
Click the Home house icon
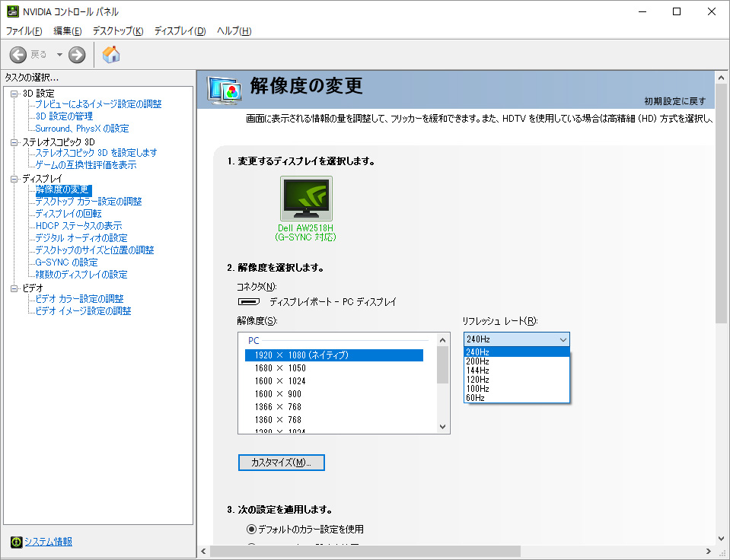(x=111, y=55)
